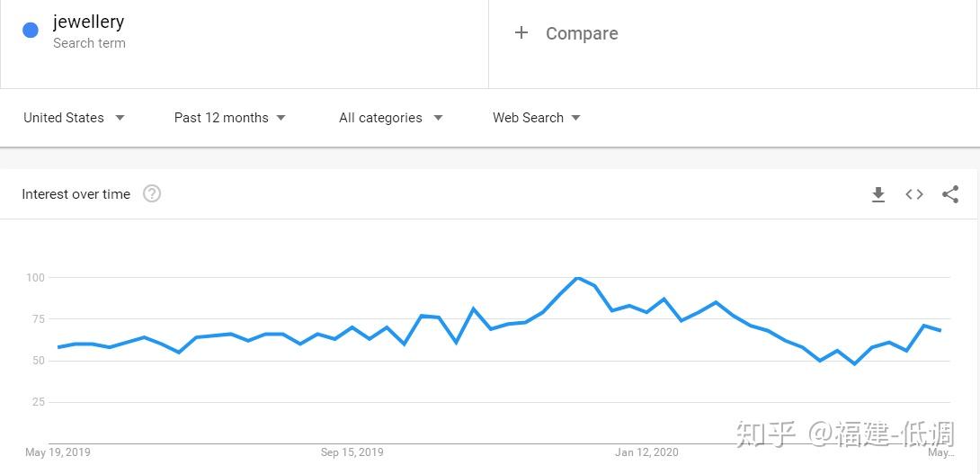This screenshot has width=980, height=474.
Task: Click the blue jewellery term dot
Action: coord(31,30)
